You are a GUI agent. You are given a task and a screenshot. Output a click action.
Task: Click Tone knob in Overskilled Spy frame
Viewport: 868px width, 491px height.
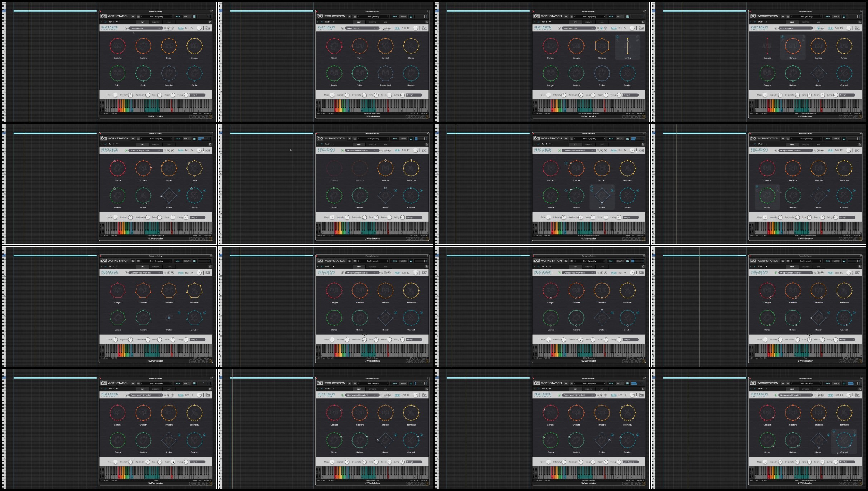(x=160, y=95)
